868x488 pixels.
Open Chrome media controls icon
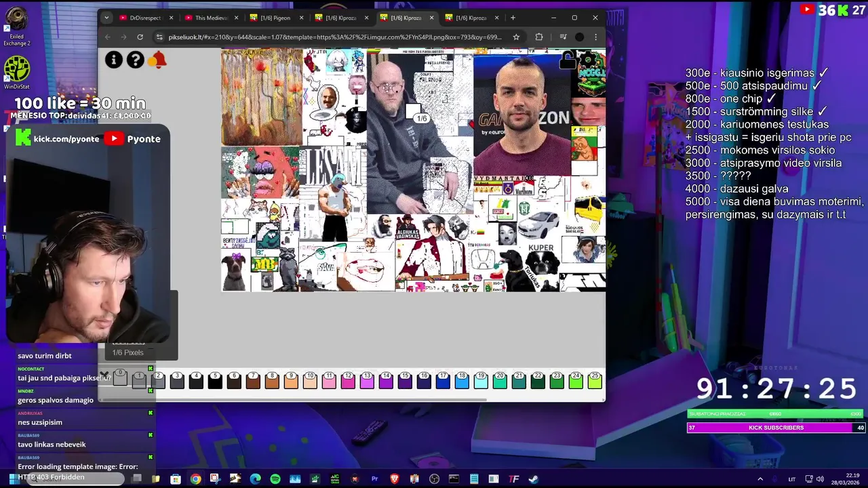(563, 37)
